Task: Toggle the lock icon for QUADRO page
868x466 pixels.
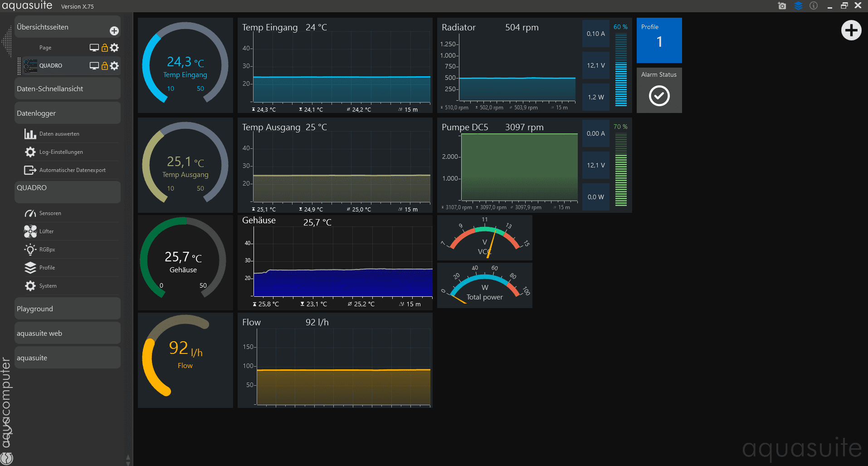Action: click(104, 66)
